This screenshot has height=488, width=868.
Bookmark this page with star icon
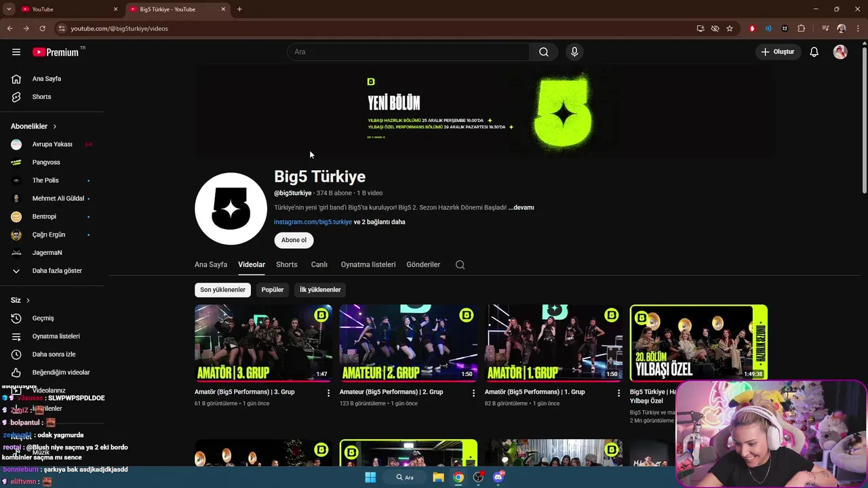pyautogui.click(x=730, y=28)
